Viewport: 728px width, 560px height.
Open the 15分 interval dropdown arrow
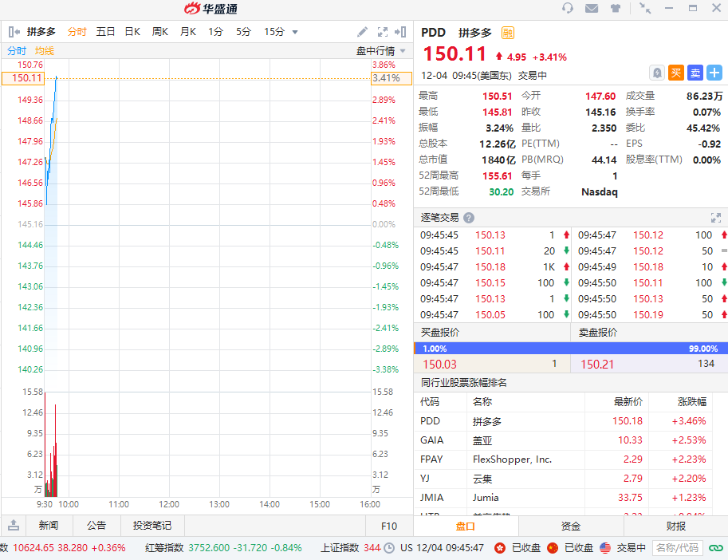click(295, 32)
